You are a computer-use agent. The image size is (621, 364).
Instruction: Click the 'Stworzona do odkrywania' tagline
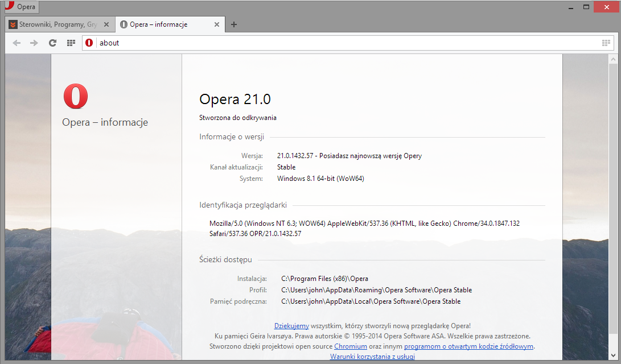237,118
